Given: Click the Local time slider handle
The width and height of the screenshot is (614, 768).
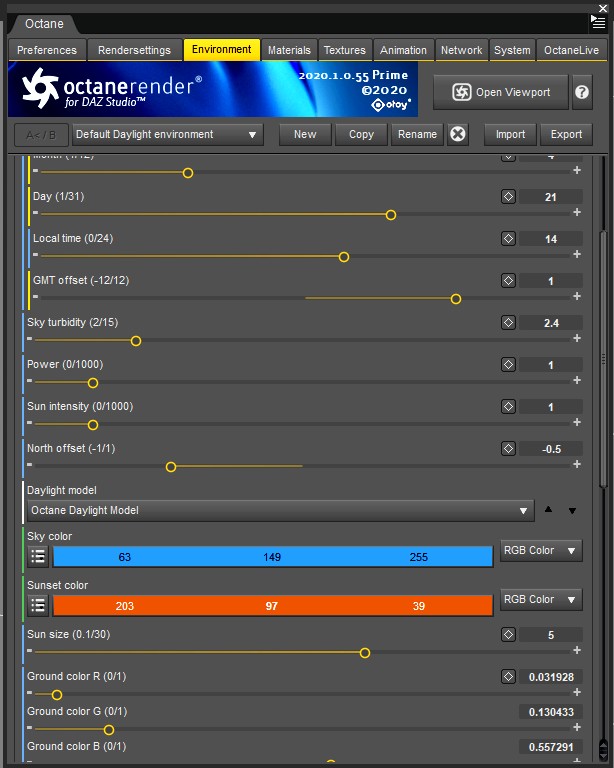Looking at the screenshot, I should pyautogui.click(x=344, y=257).
